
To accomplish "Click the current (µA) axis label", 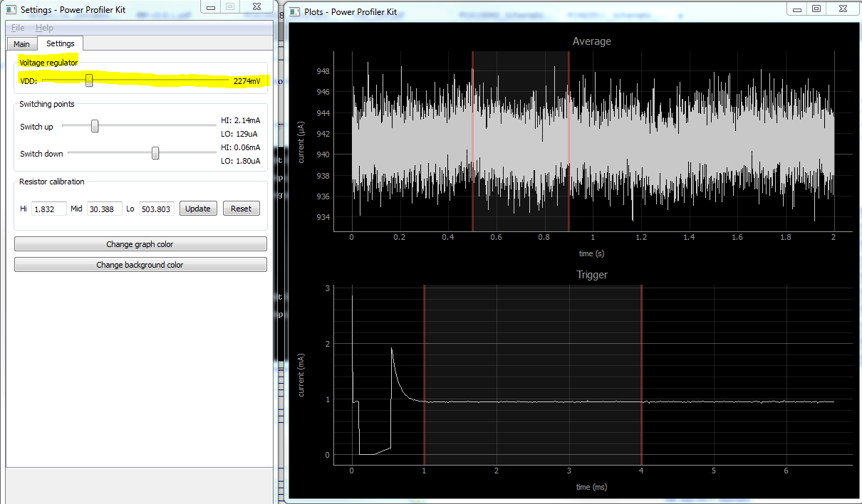I will 302,141.
